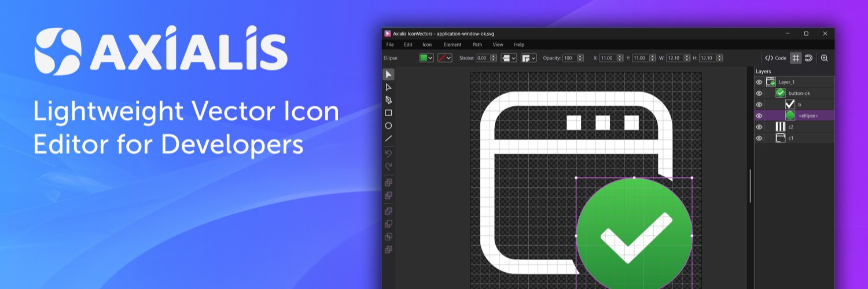Toggle visibility of the button-ok group
This screenshot has width=868, height=289.
pos(759,93)
